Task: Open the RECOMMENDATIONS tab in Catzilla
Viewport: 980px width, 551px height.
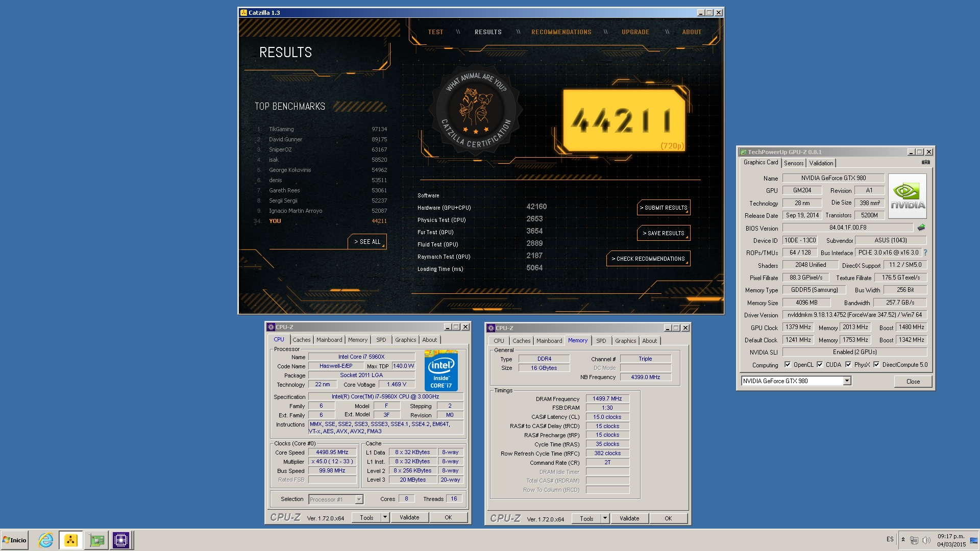Action: pos(561,32)
